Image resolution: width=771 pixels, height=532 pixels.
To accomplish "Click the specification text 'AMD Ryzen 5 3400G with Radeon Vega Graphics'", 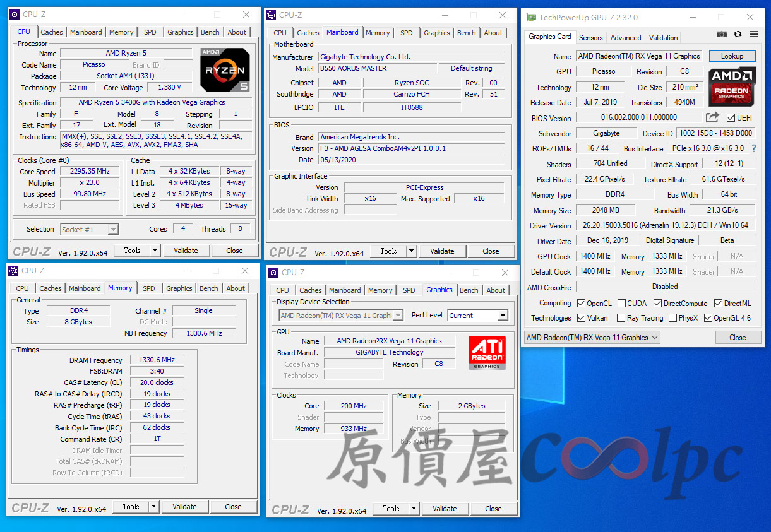I will coord(152,102).
